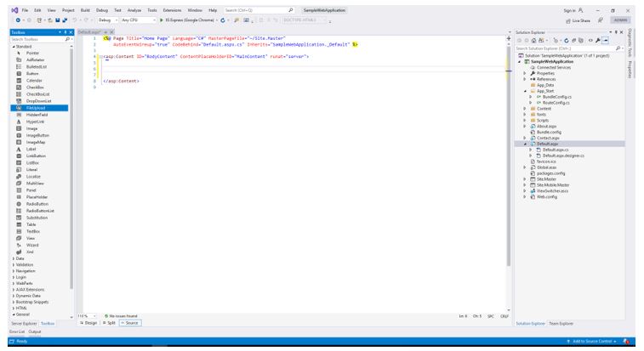Open the Analyze menu

(134, 10)
